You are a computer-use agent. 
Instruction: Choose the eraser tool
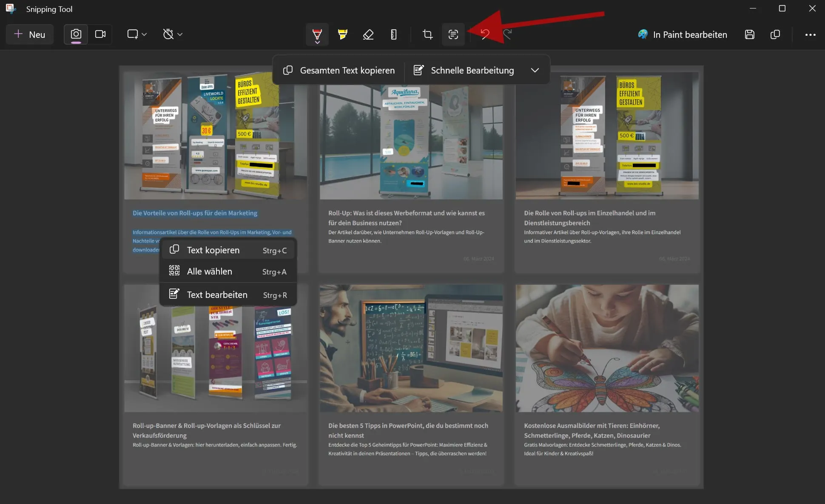[x=368, y=34]
